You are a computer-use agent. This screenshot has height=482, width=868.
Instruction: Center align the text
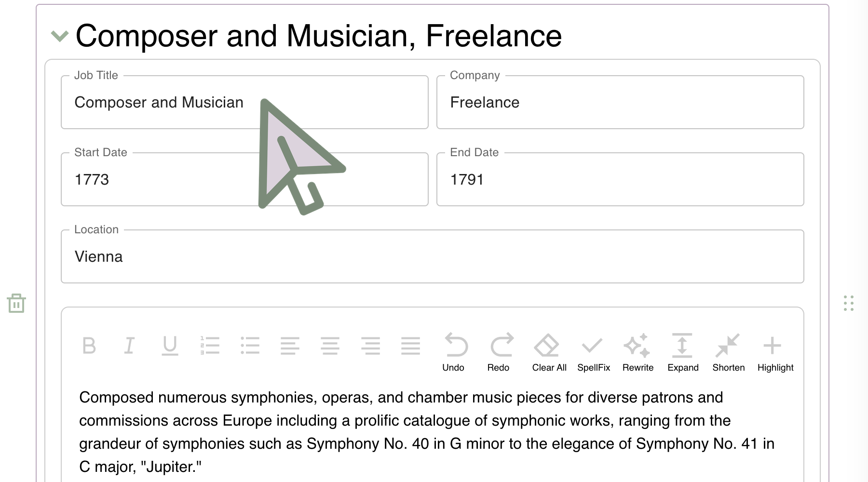click(x=330, y=346)
